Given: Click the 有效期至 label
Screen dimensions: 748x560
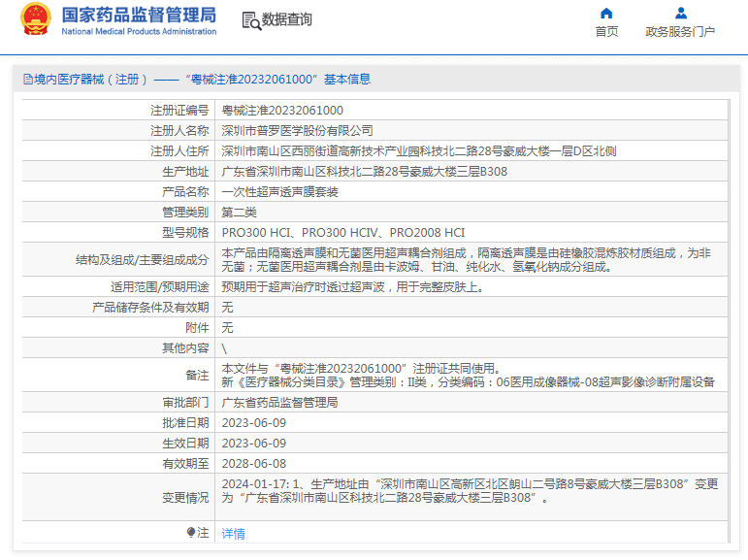Looking at the screenshot, I should click(x=185, y=464).
